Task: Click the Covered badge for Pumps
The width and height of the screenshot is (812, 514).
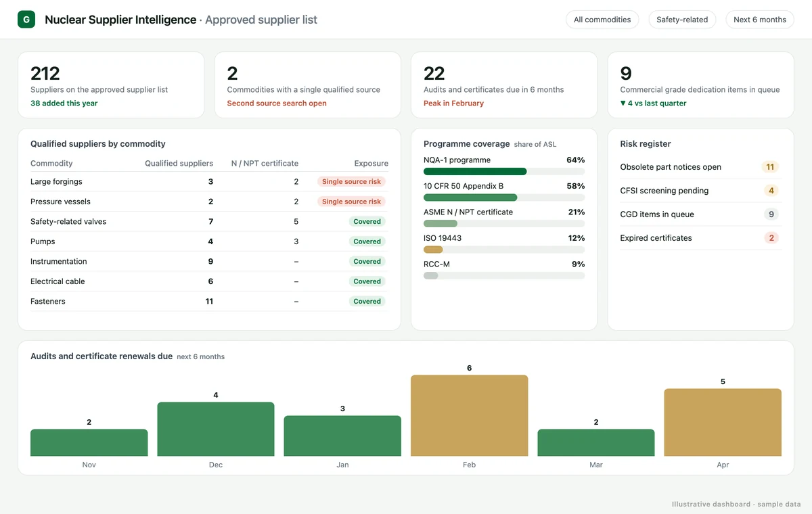Action: coord(367,241)
